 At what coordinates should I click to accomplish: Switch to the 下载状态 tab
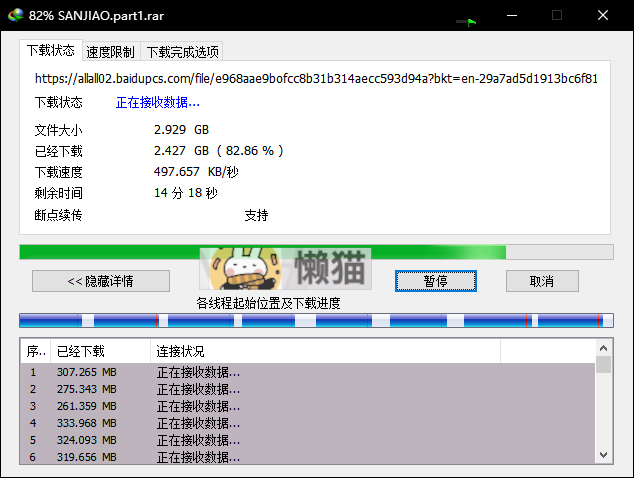point(50,51)
